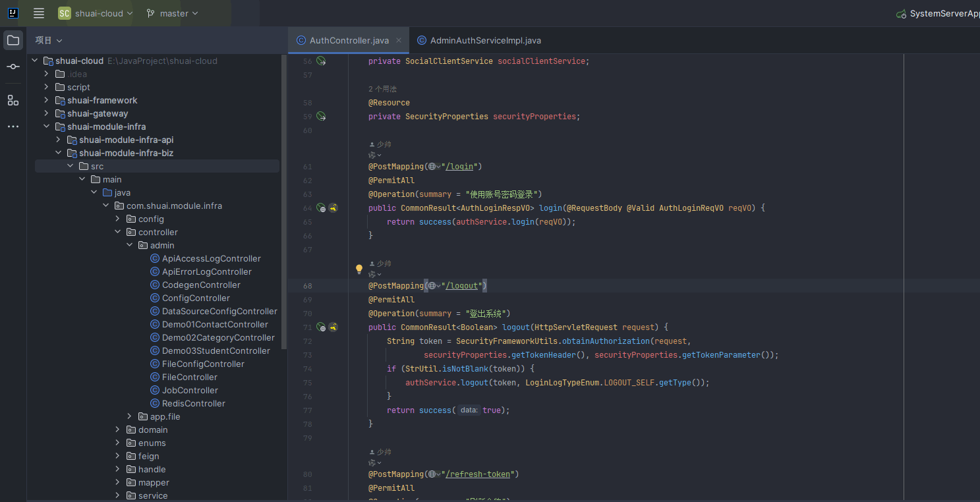Click the project tree vertical scrollbar
Image resolution: width=980 pixels, height=502 pixels.
tap(284, 198)
